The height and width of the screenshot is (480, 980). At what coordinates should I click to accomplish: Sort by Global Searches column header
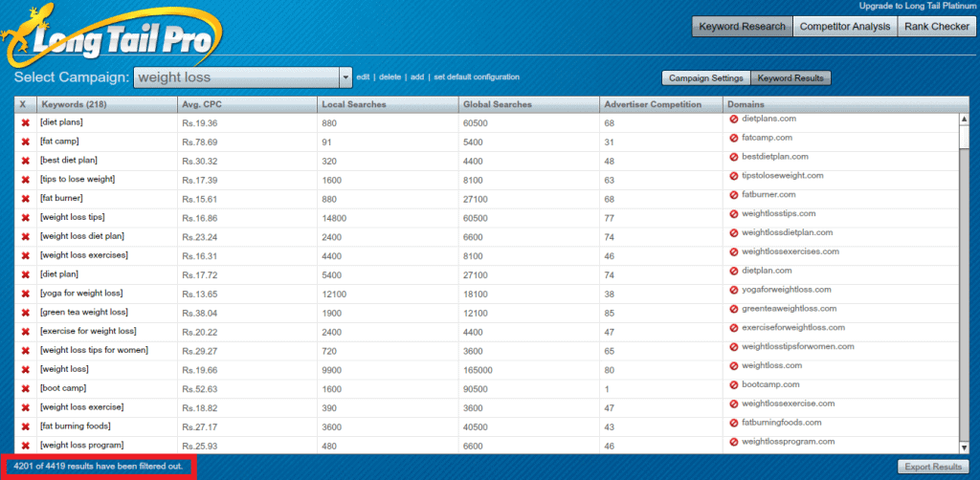(528, 104)
